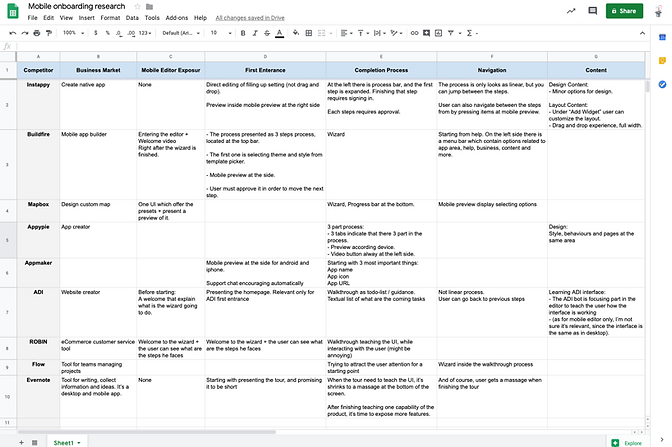The height and width of the screenshot is (447, 672).
Task: Open the font size 10 dropdown
Action: pos(221,33)
